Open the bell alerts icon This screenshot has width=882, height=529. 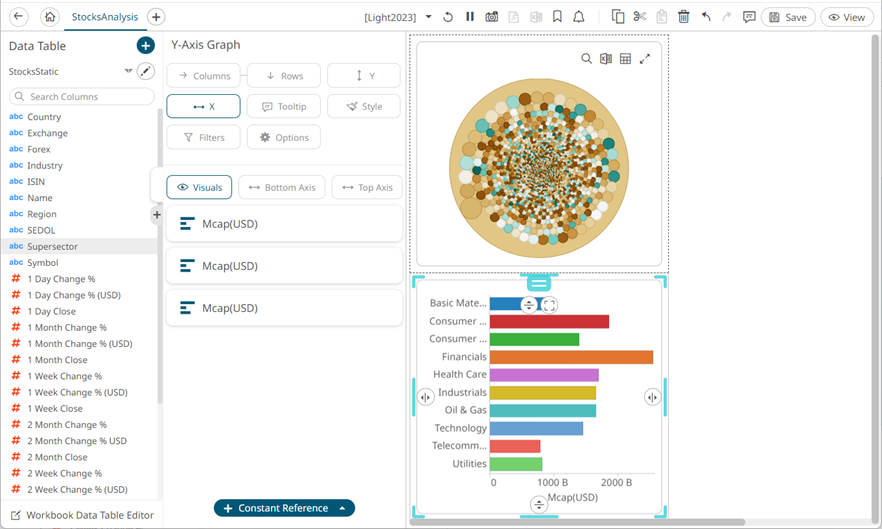pyautogui.click(x=579, y=17)
